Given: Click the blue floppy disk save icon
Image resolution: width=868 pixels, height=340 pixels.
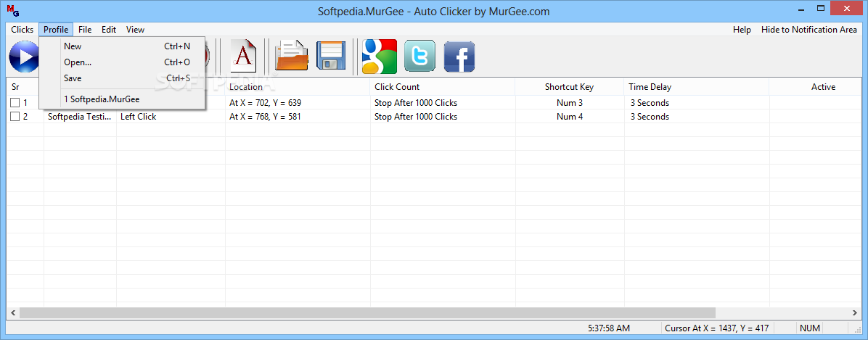Looking at the screenshot, I should click(331, 56).
